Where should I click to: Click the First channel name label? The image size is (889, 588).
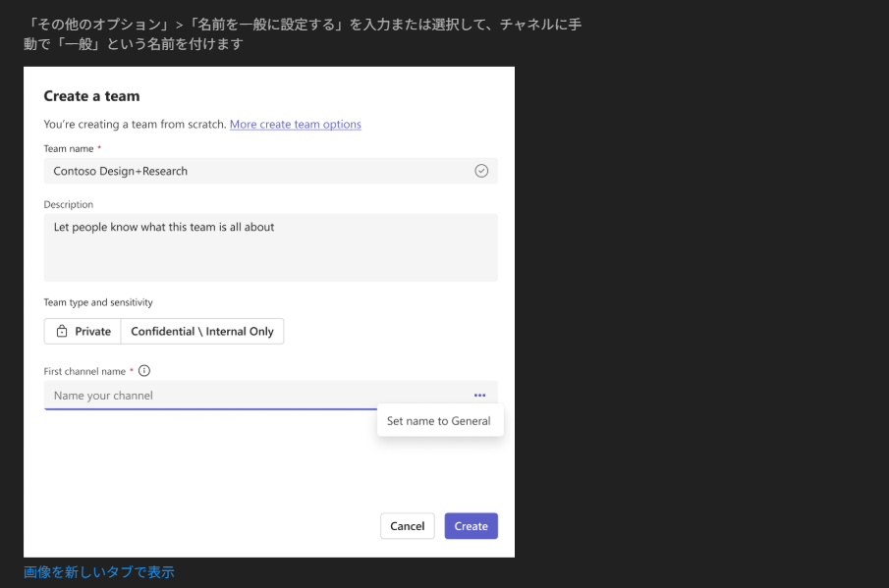(84, 372)
